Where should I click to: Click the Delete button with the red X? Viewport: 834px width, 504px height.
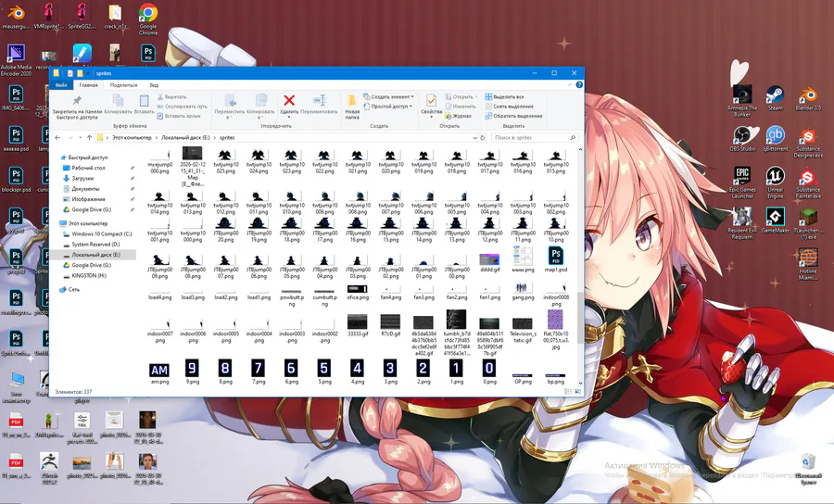tap(289, 104)
